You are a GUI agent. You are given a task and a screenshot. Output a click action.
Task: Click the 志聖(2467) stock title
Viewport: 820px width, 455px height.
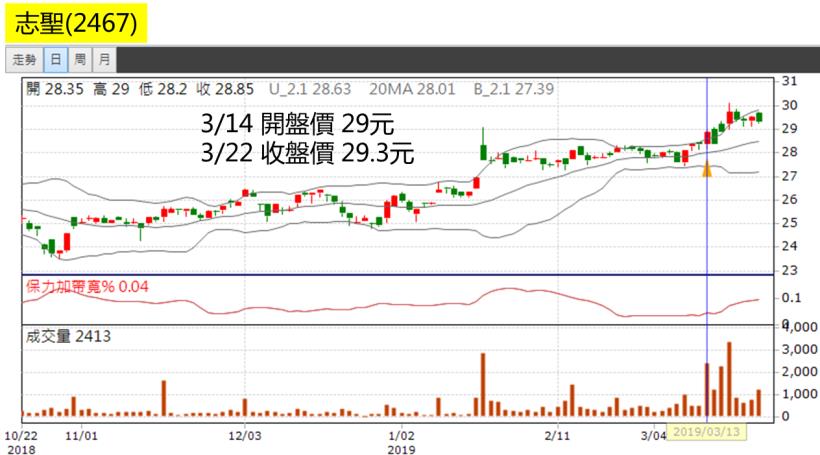click(76, 23)
